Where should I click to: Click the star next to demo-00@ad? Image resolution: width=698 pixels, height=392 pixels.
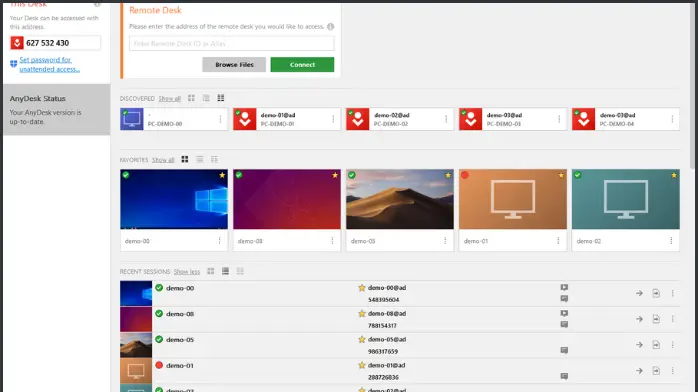coord(362,288)
